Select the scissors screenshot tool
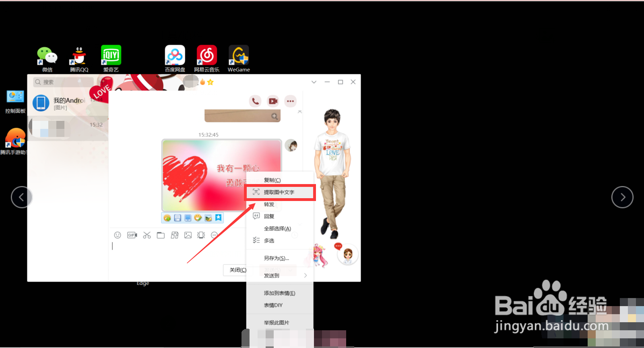Screen dimensions: 644x348 (x=147, y=235)
